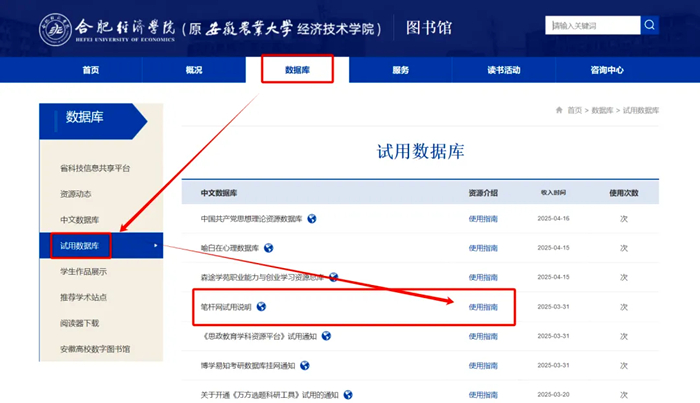Open 安徽高校数字图书馆 sidebar link

click(95, 349)
